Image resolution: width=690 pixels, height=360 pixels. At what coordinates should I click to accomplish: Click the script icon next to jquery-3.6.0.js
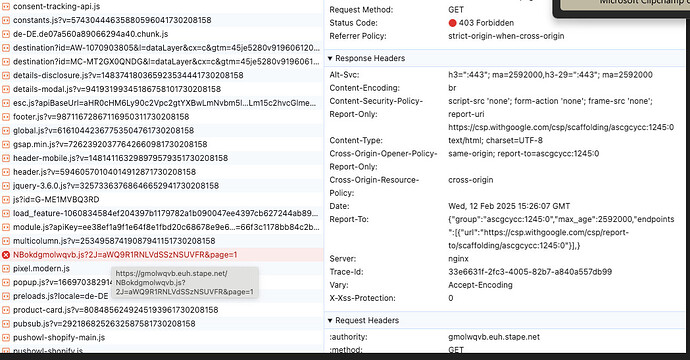point(6,186)
